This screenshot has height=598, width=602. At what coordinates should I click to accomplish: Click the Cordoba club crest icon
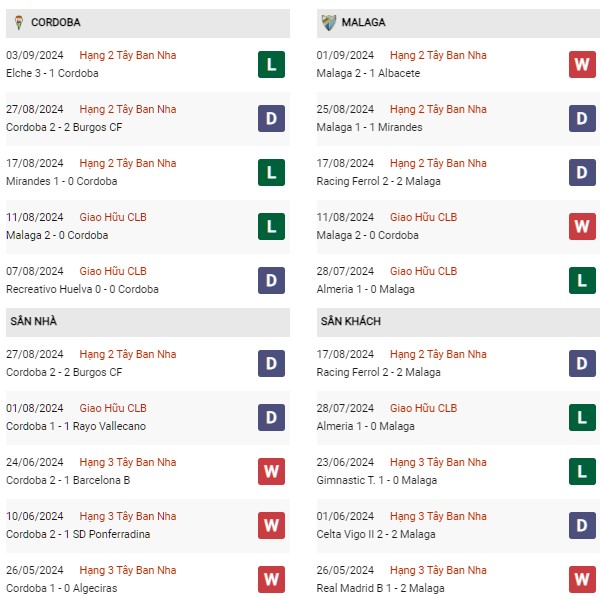(18, 23)
